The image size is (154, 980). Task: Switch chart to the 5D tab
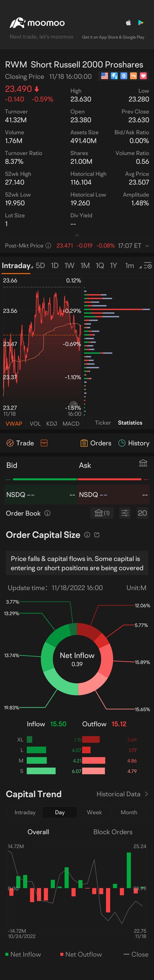(x=40, y=266)
